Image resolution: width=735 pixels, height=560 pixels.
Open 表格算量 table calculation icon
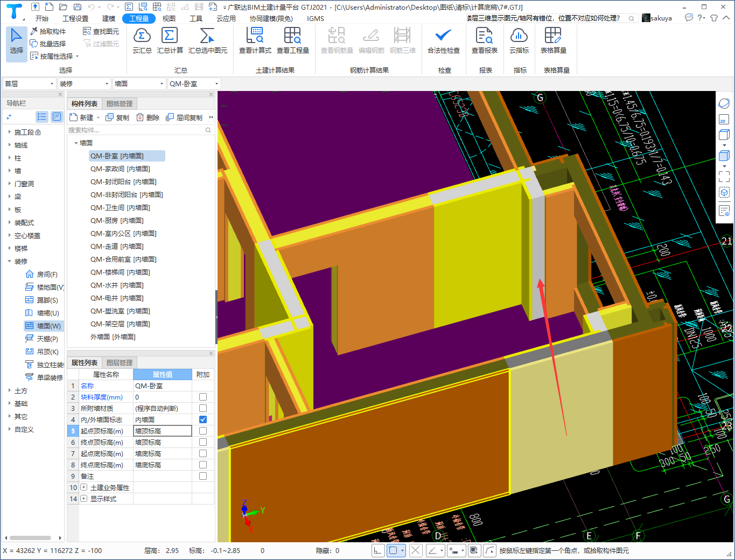click(553, 41)
